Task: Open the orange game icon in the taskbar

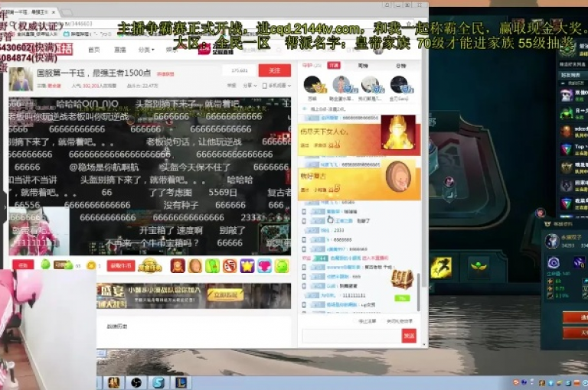Action: tap(113, 382)
